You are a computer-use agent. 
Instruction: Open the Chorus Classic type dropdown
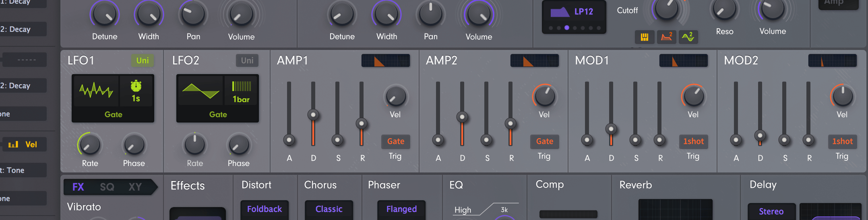coord(329,209)
